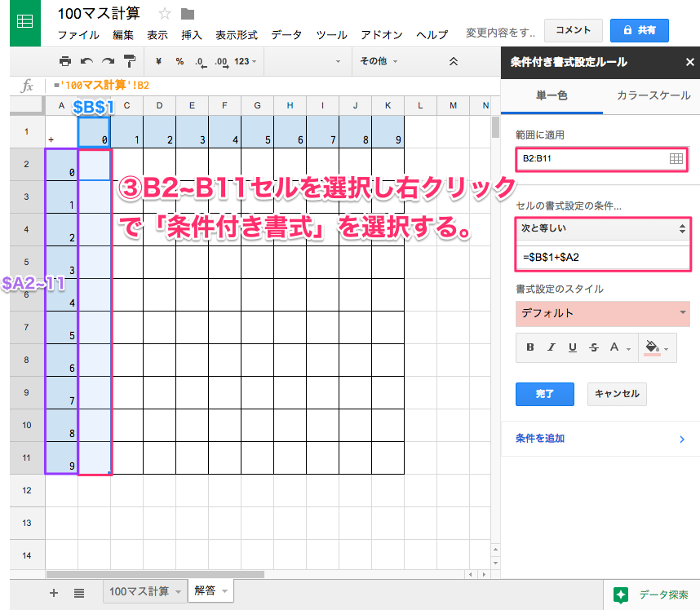Select column M header

[x=453, y=106]
